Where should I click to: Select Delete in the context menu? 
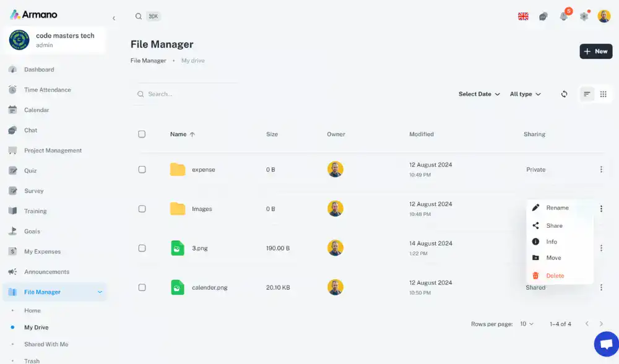pyautogui.click(x=555, y=276)
